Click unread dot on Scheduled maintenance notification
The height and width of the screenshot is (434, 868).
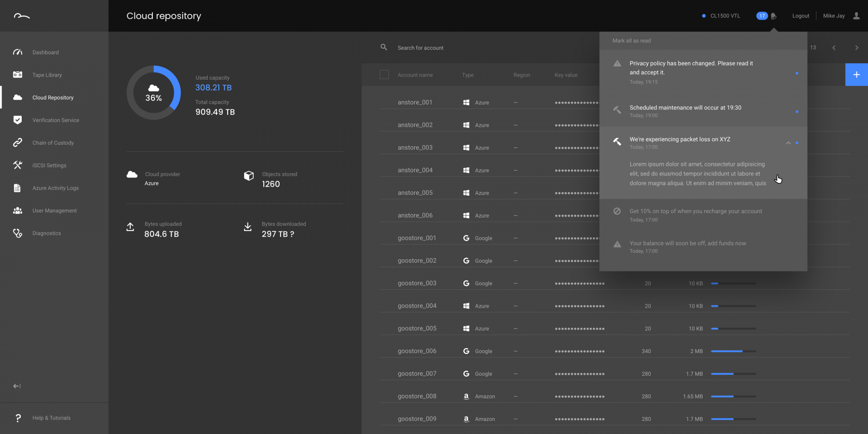797,111
